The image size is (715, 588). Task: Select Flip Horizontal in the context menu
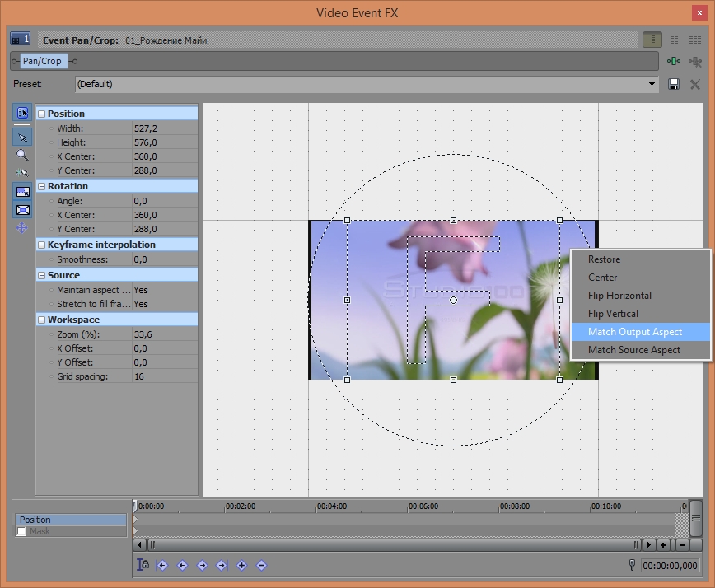click(x=619, y=296)
